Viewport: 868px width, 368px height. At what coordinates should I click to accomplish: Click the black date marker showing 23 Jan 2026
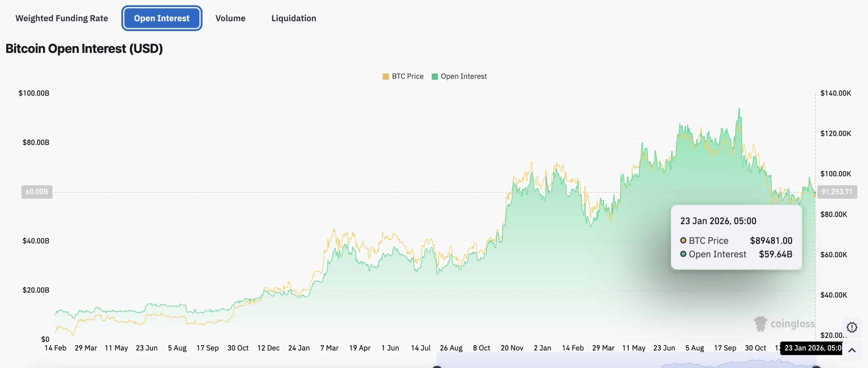tap(811, 348)
